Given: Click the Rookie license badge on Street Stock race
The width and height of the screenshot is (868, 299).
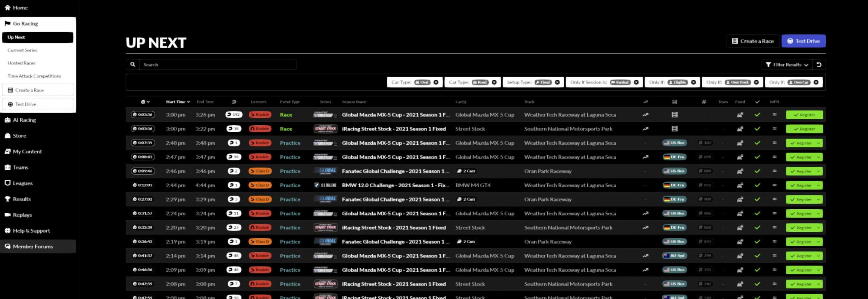Looking at the screenshot, I should coord(260,129).
